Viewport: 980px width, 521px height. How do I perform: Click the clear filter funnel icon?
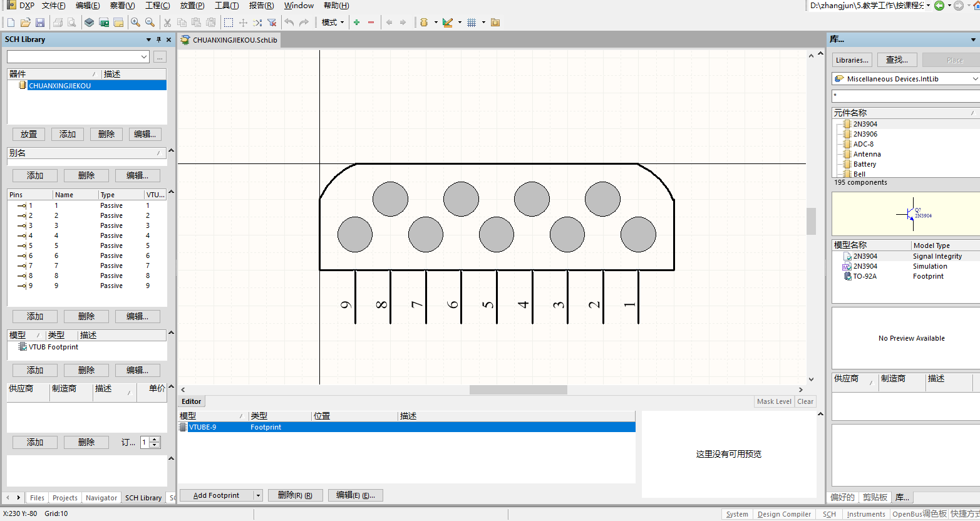tap(272, 23)
